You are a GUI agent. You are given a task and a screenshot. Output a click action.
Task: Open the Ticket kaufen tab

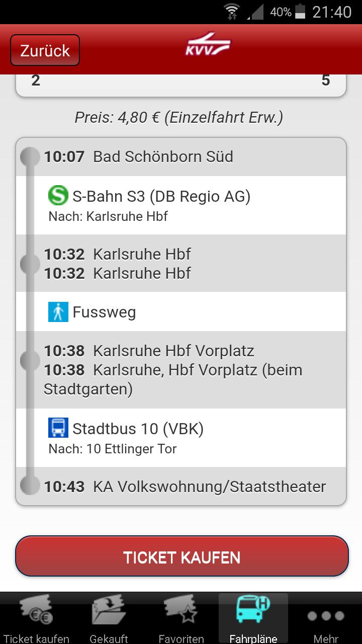[36, 619]
